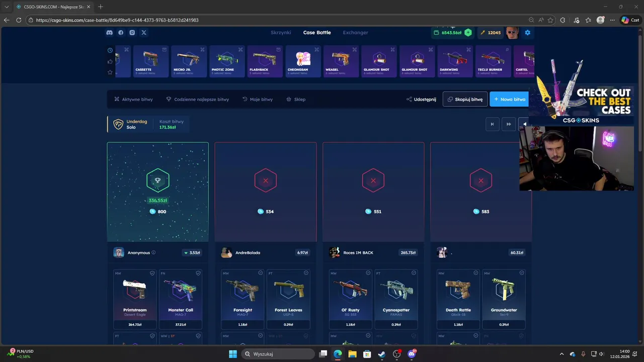
Task: Click the Windows Start button
Action: tap(233, 354)
